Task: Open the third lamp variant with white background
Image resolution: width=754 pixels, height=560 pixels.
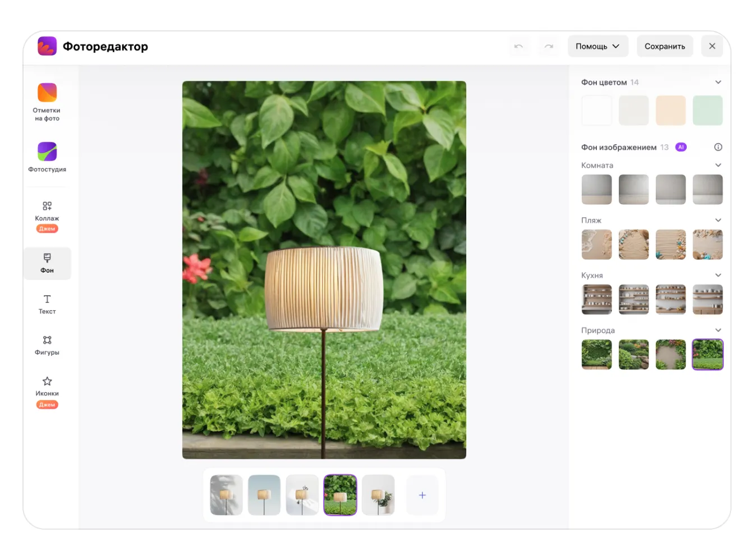Action: click(302, 495)
